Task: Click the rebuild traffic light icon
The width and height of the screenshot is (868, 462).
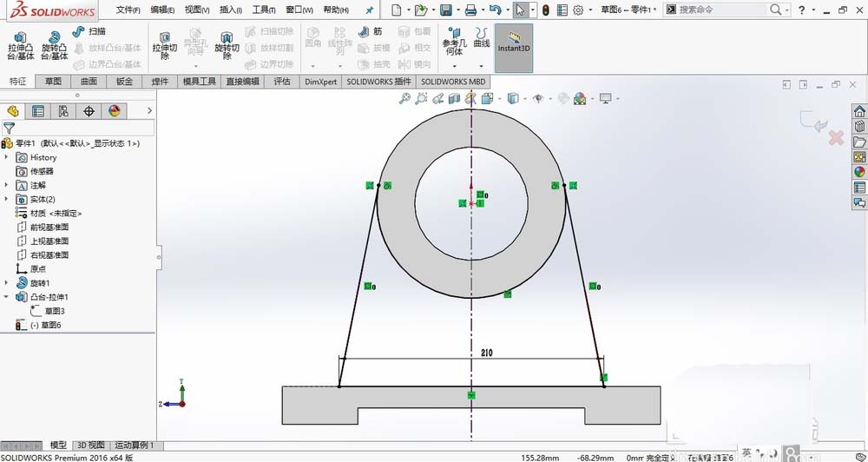Action: (x=545, y=10)
